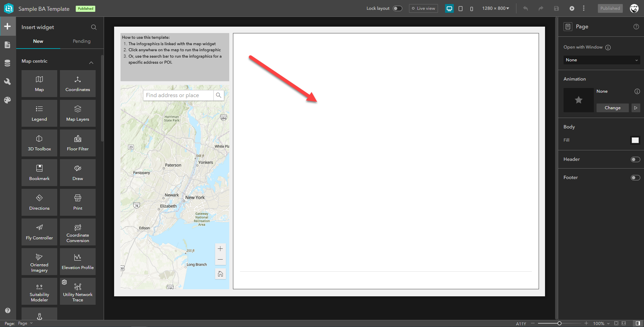Image resolution: width=644 pixels, height=327 pixels.
Task: Click the widget search magnifier icon
Action: point(94,27)
